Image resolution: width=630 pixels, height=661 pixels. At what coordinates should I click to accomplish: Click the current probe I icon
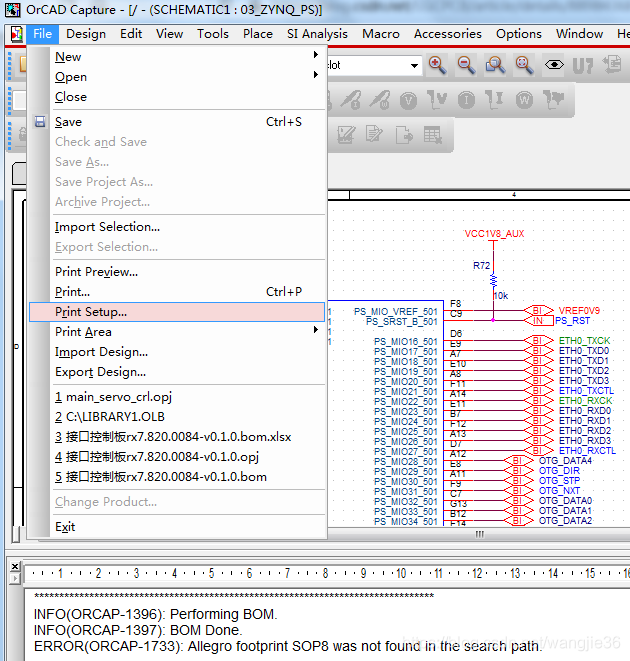(495, 100)
